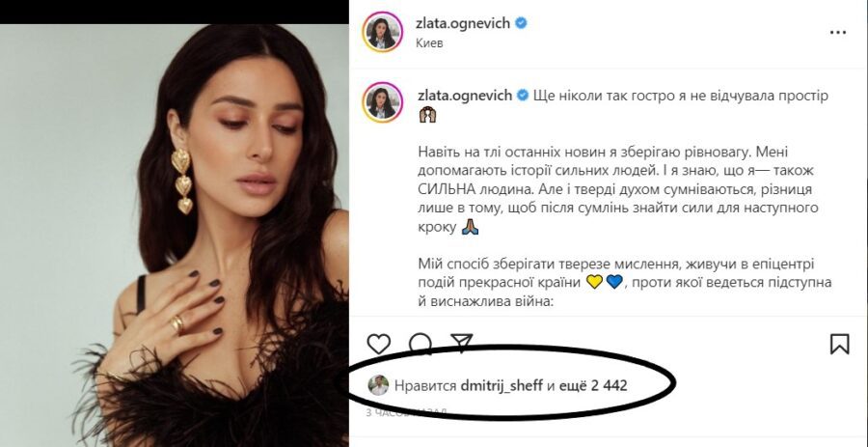
Task: Click the small liker avatar next to Нравится
Action: pos(379,385)
